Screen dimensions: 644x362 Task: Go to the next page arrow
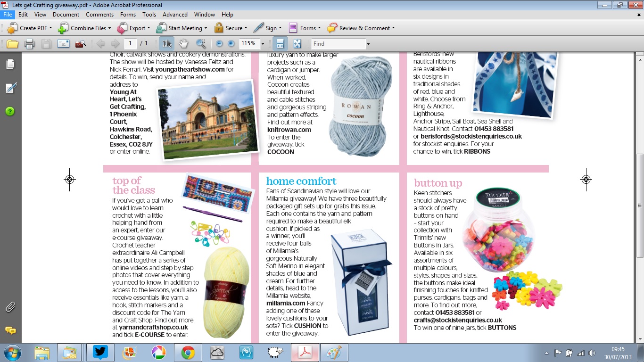[x=115, y=44]
